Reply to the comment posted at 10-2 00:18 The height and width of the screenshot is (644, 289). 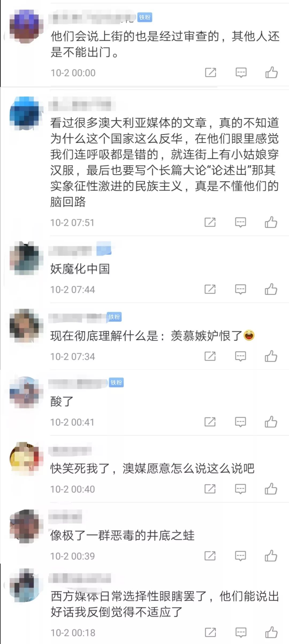tap(241, 632)
